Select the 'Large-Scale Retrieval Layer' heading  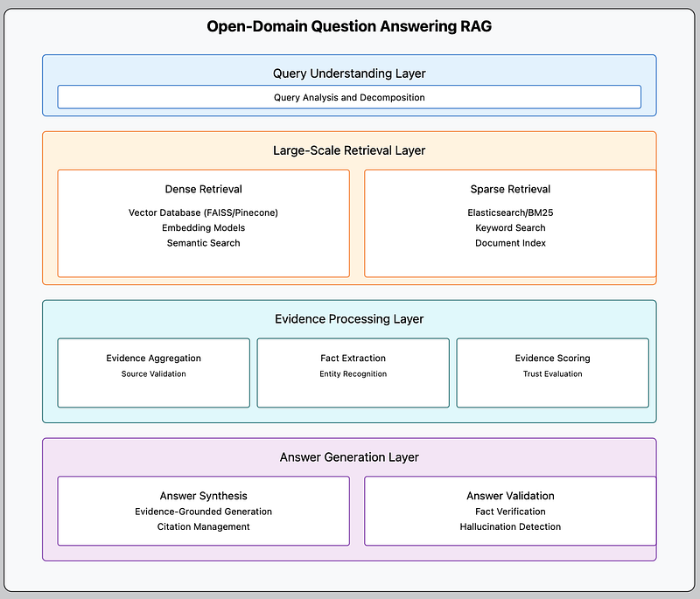pyautogui.click(x=349, y=150)
